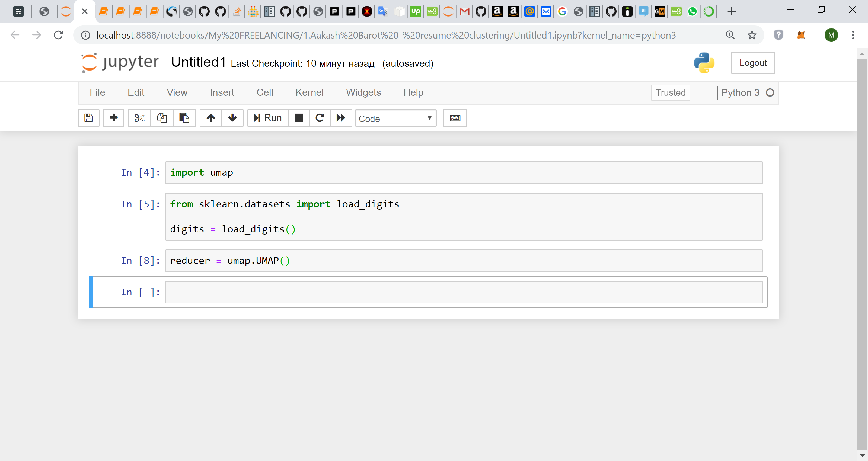
Task: Open the cell type dropdown showing Code
Action: click(395, 118)
